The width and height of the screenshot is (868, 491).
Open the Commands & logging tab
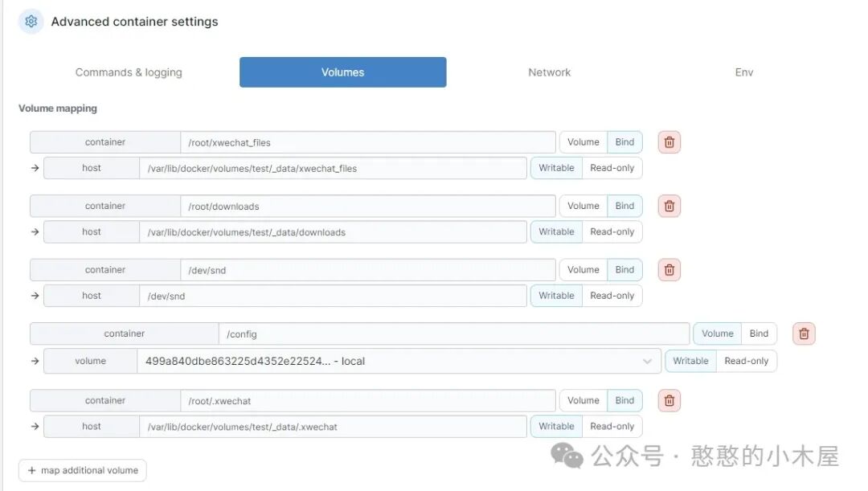pyautogui.click(x=129, y=72)
